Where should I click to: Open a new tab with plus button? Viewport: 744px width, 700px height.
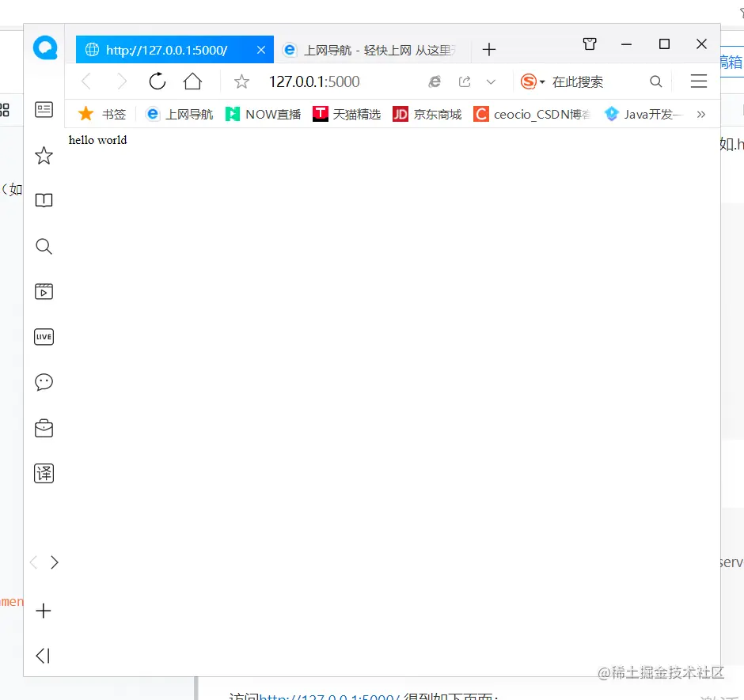488,49
